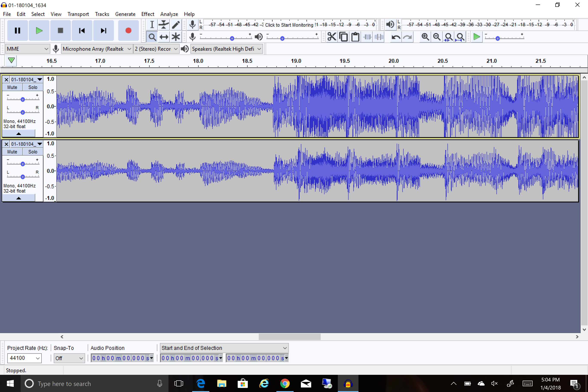Click the Zoom Out magnifier icon
The width and height of the screenshot is (588, 392).
437,37
